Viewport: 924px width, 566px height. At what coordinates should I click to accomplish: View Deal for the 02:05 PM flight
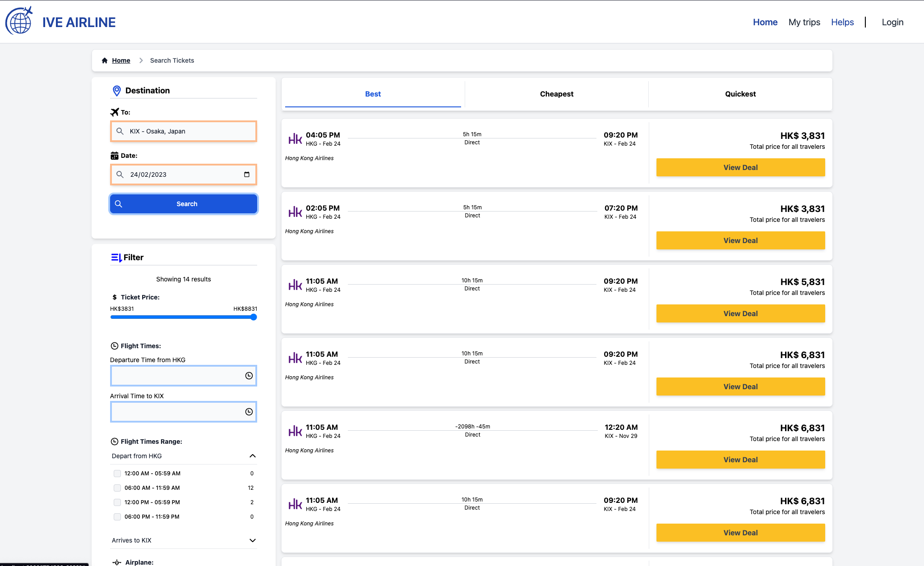(x=740, y=240)
